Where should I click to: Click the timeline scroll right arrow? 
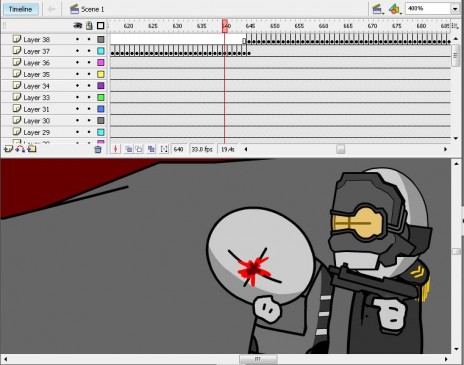point(445,149)
